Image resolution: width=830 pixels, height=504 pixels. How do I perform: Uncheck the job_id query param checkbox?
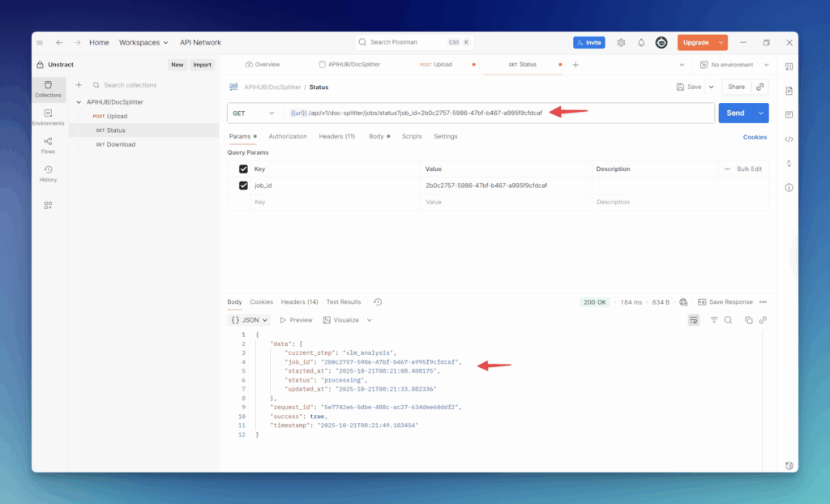click(243, 186)
